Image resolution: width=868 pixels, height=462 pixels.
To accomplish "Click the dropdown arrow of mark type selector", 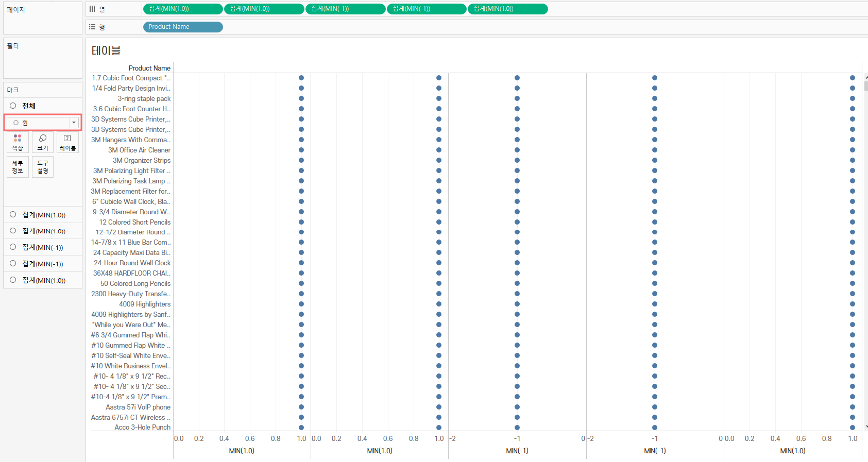I will [x=74, y=123].
